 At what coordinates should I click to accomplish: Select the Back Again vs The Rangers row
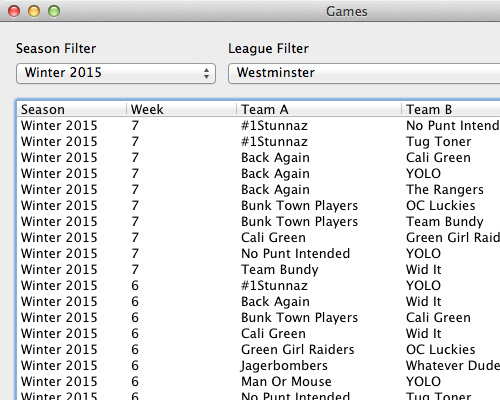coord(259,190)
